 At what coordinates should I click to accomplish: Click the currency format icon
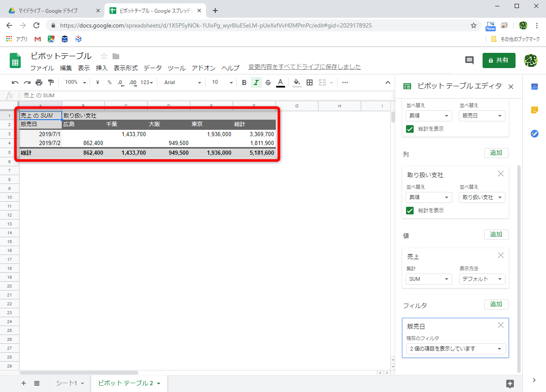click(x=97, y=82)
